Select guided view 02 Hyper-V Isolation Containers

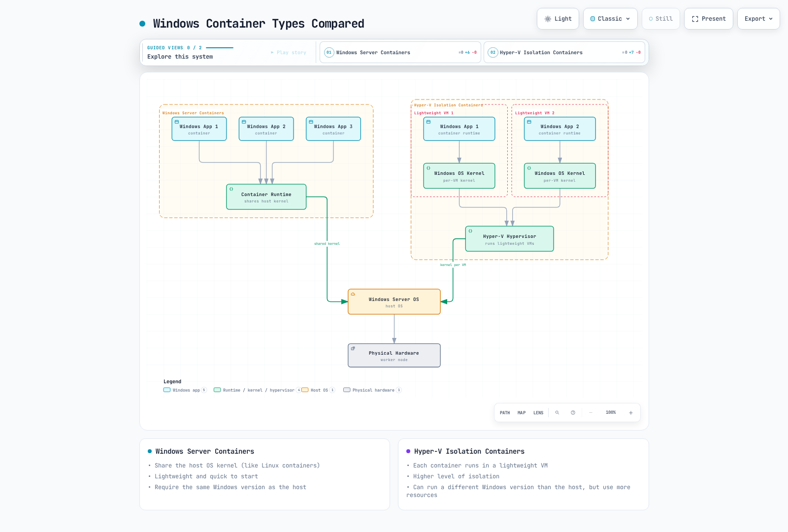(564, 52)
